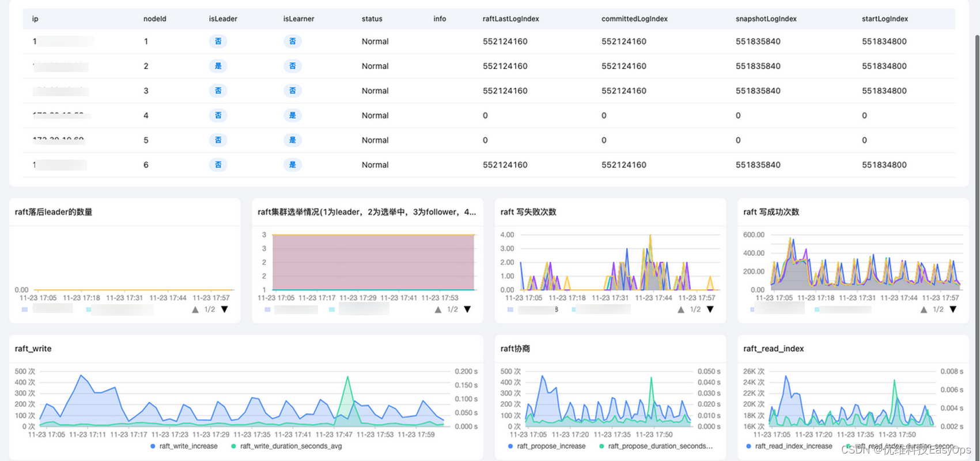
Task: Go to next legend page in raft落后leader的数量 chart
Action: point(225,309)
